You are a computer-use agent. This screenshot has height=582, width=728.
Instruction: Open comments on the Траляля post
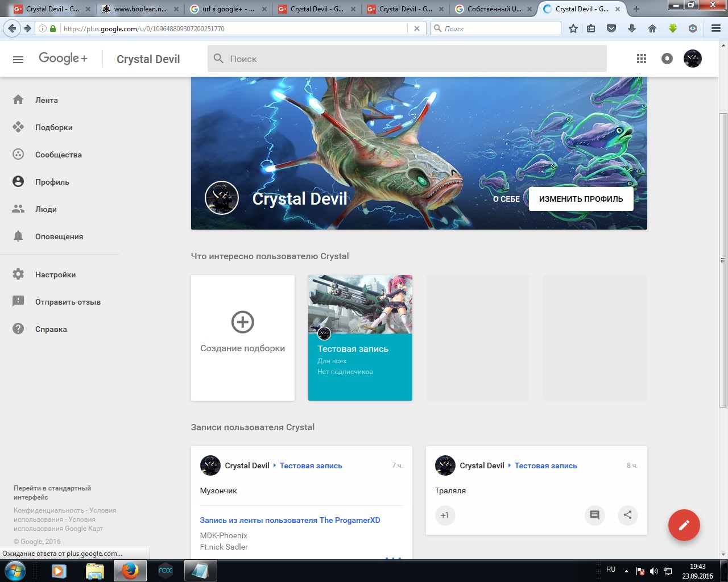[x=594, y=515]
